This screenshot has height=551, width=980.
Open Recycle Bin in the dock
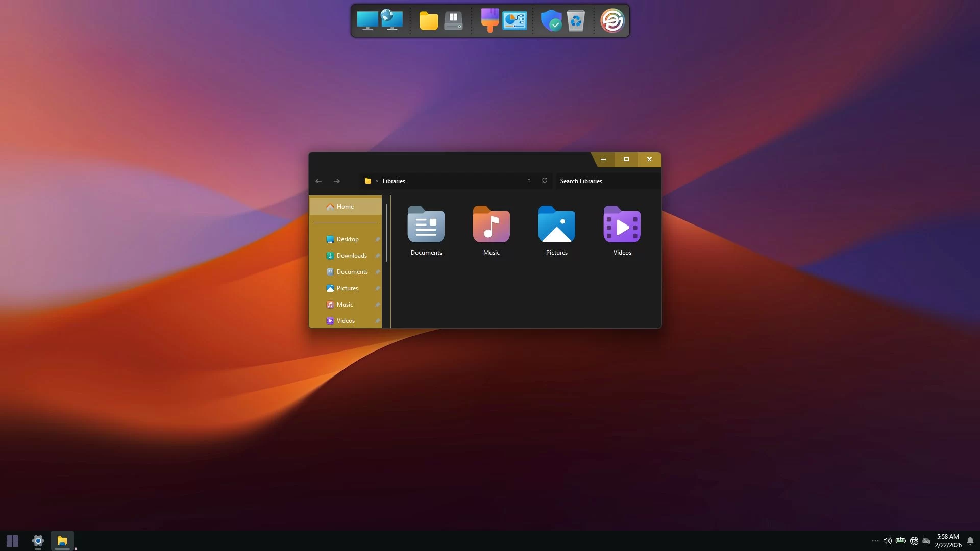(x=575, y=20)
